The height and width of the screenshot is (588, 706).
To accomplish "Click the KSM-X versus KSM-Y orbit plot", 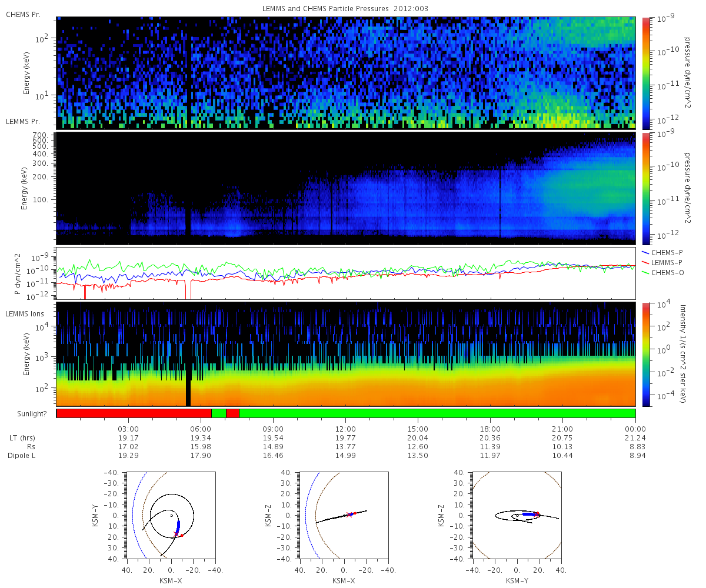I will (170, 515).
